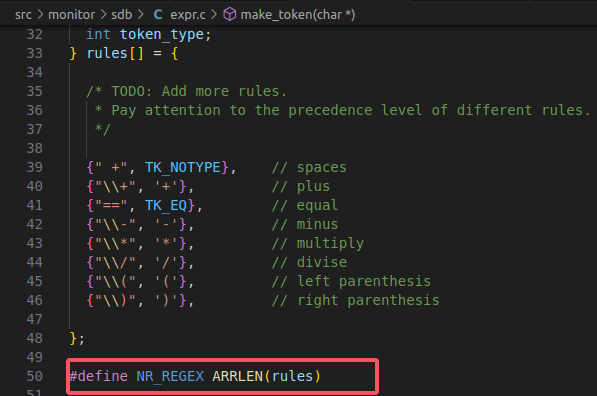Click the "\\*" regex string on line 43
The width and height of the screenshot is (597, 396).
click(115, 244)
